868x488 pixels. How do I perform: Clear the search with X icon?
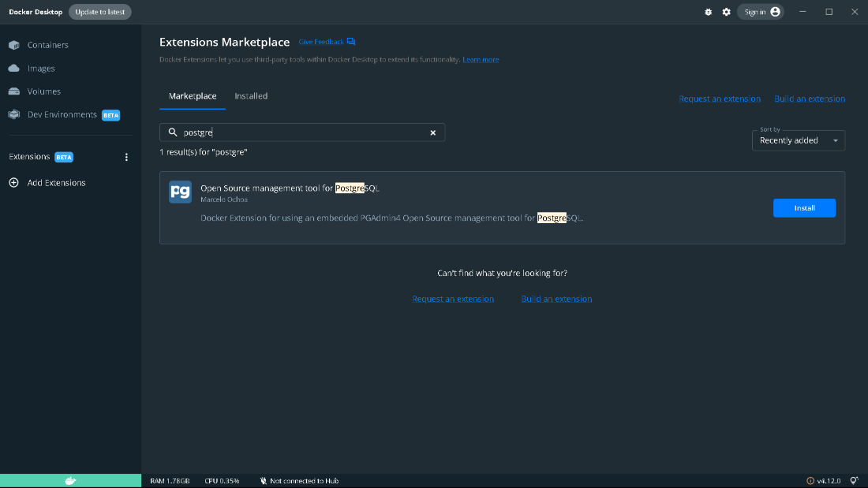click(433, 132)
